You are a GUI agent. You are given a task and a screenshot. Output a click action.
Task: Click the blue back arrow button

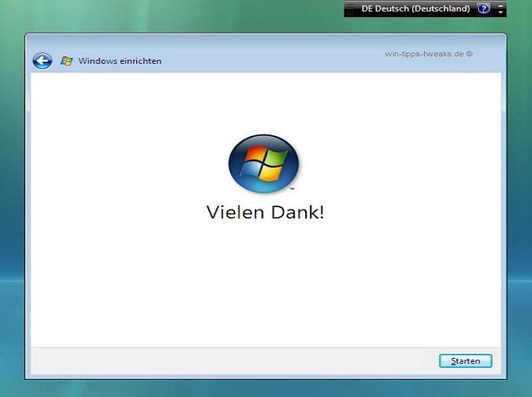(42, 61)
